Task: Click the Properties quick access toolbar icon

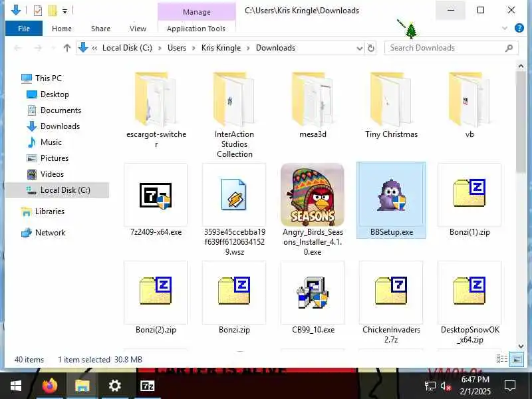Action: click(38, 11)
